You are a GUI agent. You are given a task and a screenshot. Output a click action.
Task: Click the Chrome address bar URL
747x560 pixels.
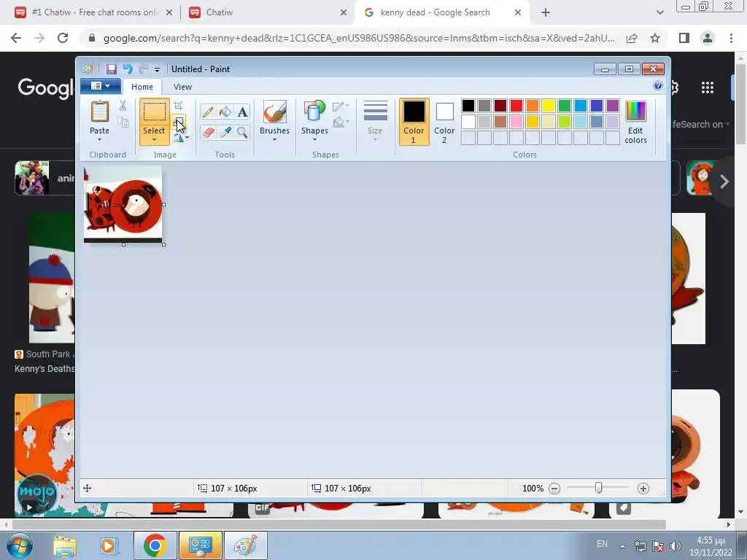[359, 38]
